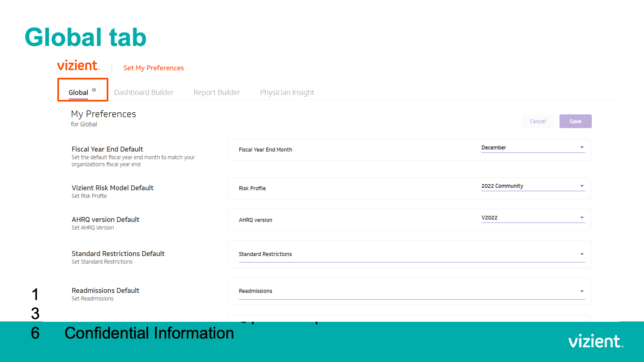Screen dimensions: 644x362
Task: Click the 'Fiscal Year End Month' field label
Action: [265, 150]
